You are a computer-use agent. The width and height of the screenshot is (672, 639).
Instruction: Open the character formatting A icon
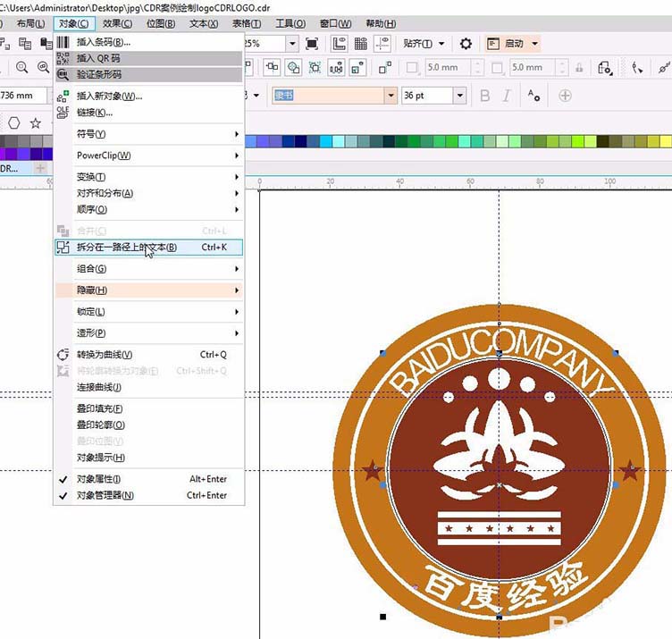pos(533,95)
